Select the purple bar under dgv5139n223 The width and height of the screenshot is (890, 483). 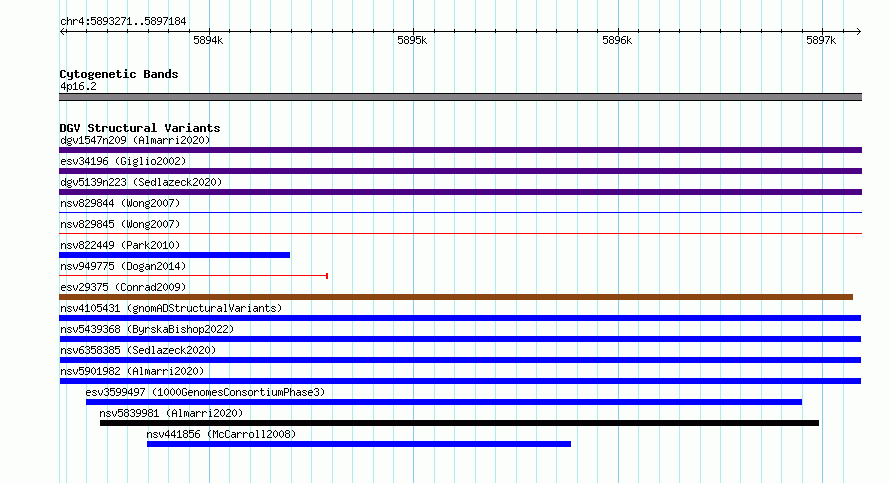(460, 192)
